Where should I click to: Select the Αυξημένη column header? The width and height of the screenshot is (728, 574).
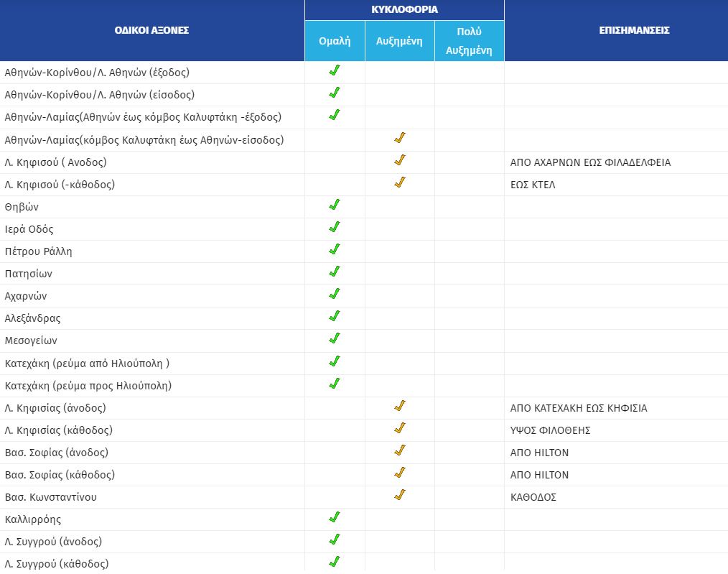tap(399, 41)
